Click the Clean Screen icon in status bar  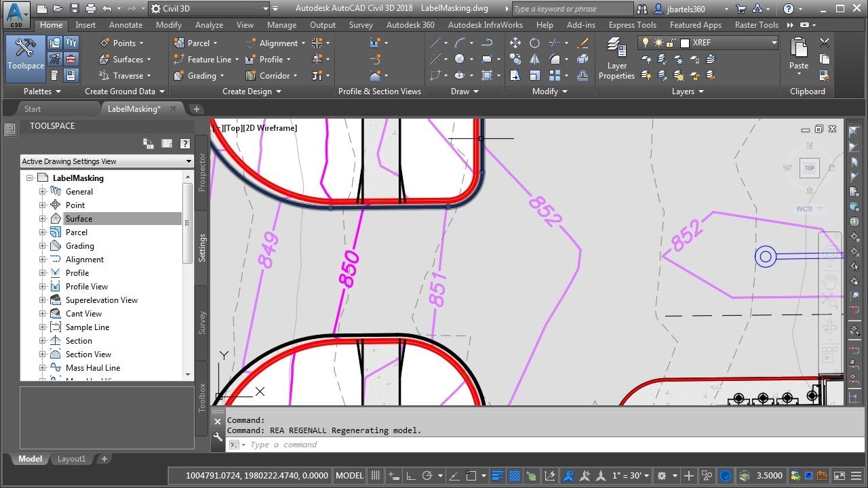[839, 476]
